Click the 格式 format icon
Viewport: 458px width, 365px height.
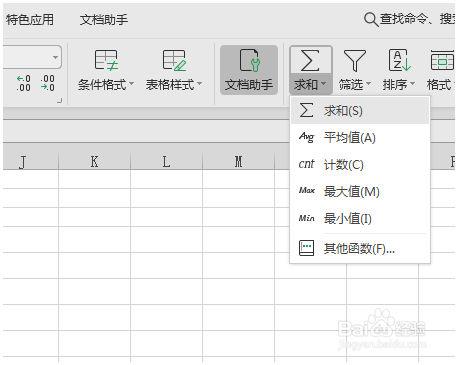pos(442,60)
